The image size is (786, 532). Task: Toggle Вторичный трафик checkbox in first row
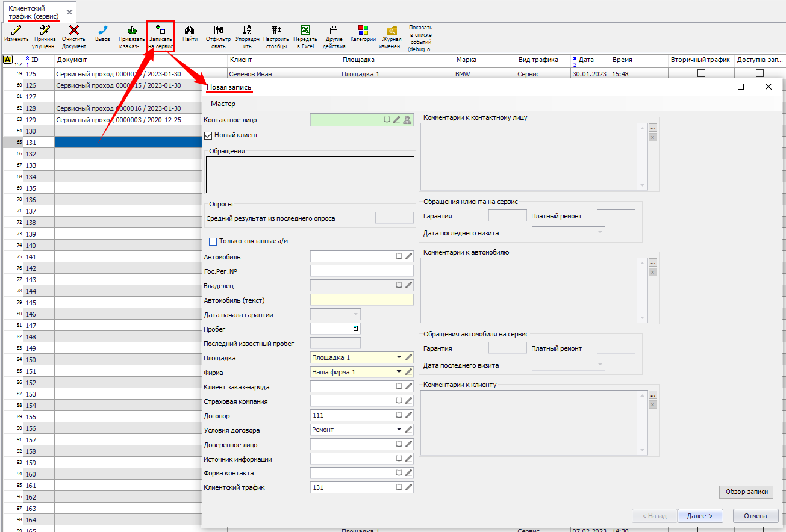[x=701, y=73]
